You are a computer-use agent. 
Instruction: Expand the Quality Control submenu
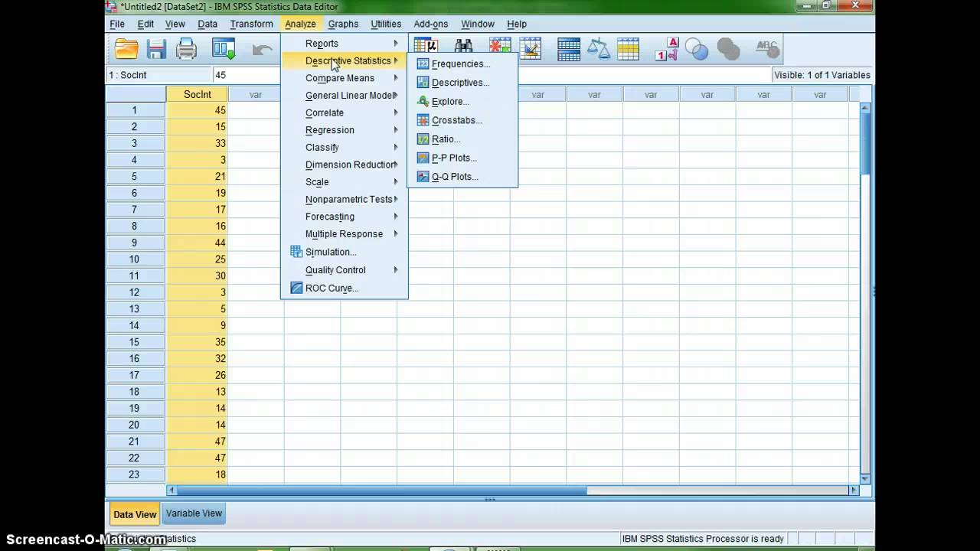(x=345, y=269)
